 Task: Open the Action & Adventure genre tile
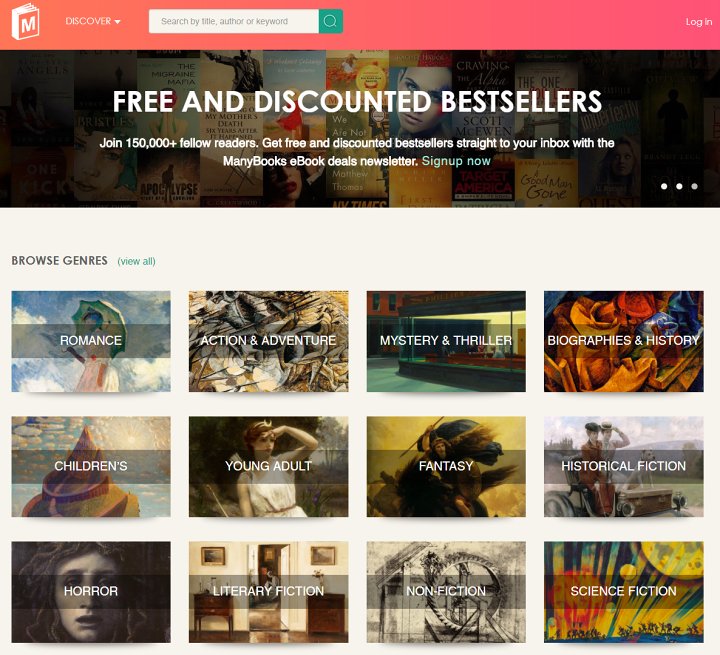[269, 341]
